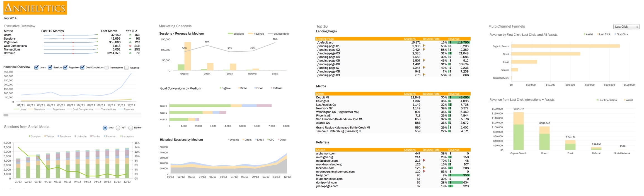This screenshot has height=196, width=644.
Task: Select the YoY radio button
Action: click(x=118, y=128)
